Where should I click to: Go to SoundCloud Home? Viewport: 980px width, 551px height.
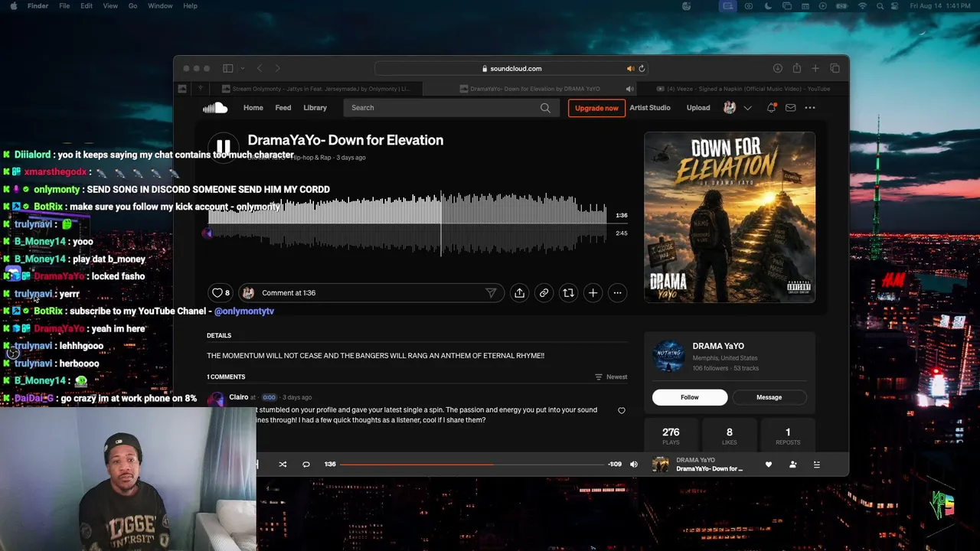[253, 108]
